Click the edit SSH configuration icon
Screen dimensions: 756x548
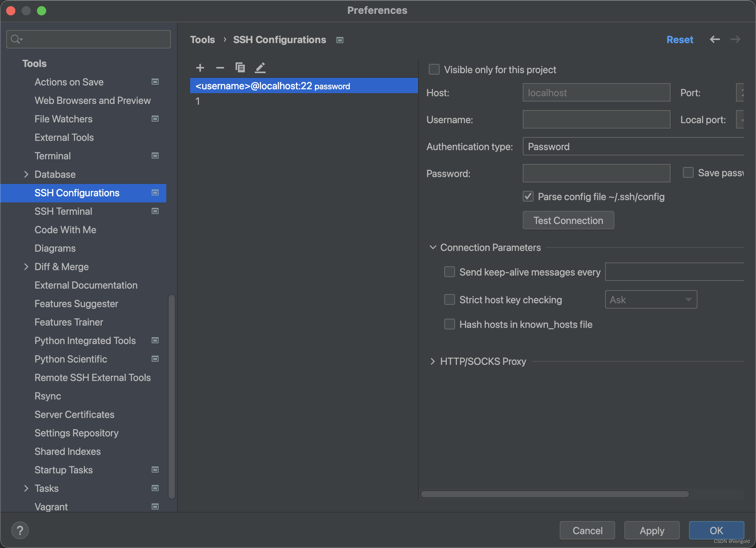(x=260, y=67)
